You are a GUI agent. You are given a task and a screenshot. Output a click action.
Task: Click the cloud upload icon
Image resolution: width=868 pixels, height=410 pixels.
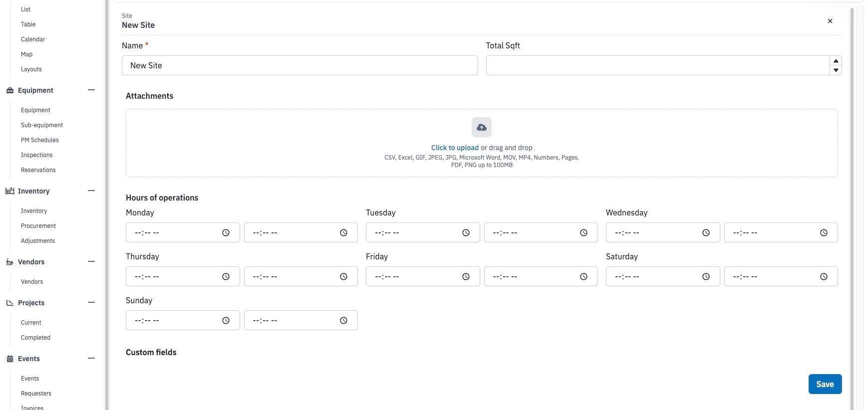(x=482, y=127)
